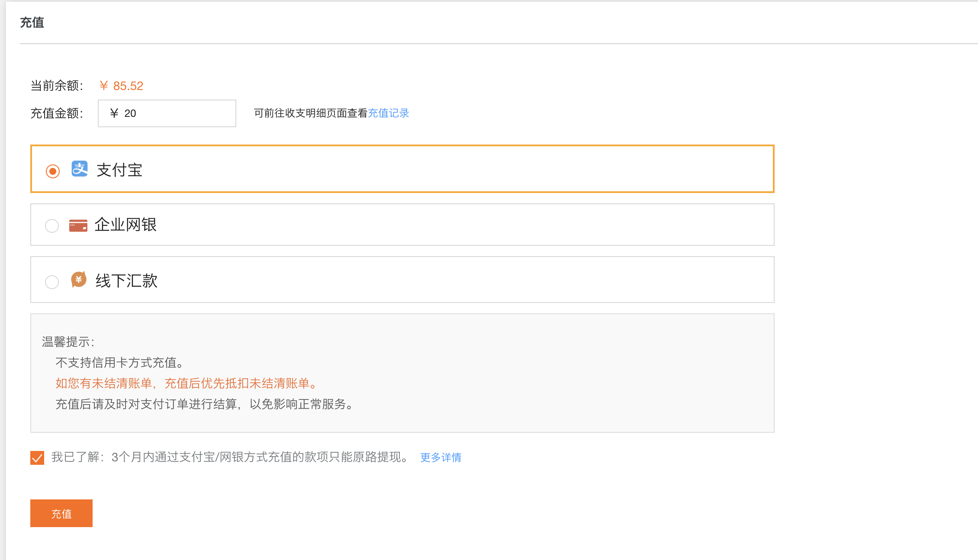This screenshot has width=978, height=560.
Task: Click the 支付宝 text label
Action: point(119,170)
